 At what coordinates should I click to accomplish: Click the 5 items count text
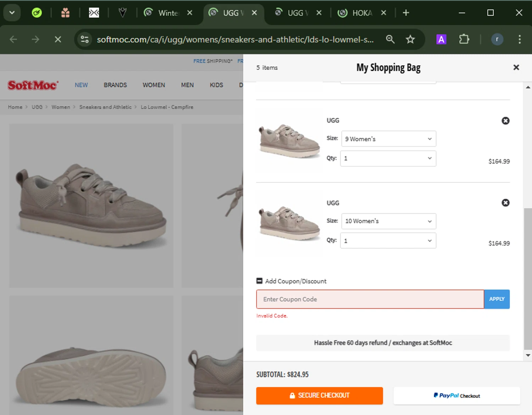[x=267, y=68]
